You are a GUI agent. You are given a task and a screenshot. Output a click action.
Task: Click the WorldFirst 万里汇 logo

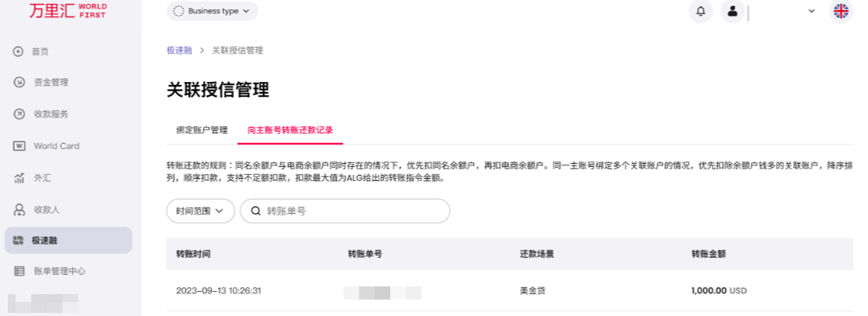point(68,11)
